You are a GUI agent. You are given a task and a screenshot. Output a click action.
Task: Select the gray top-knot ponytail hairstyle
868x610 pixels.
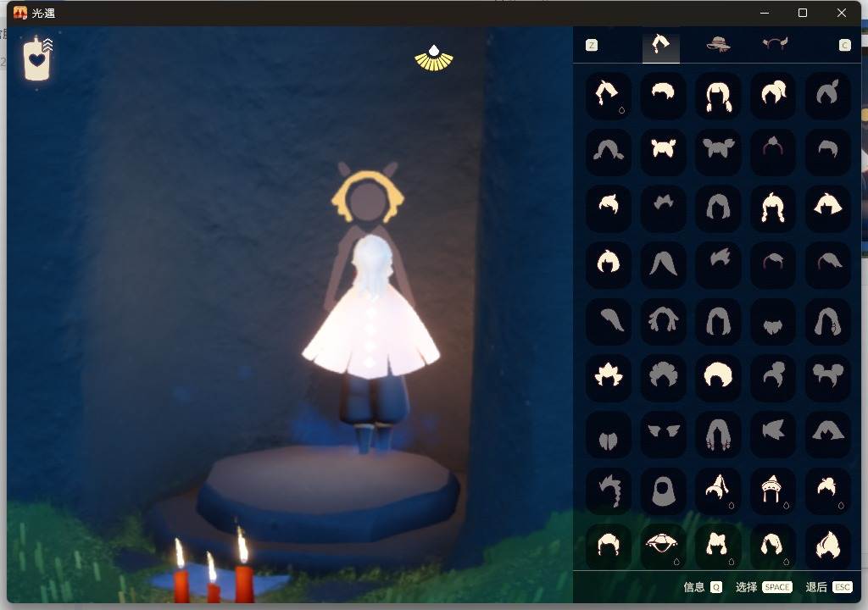[827, 95]
